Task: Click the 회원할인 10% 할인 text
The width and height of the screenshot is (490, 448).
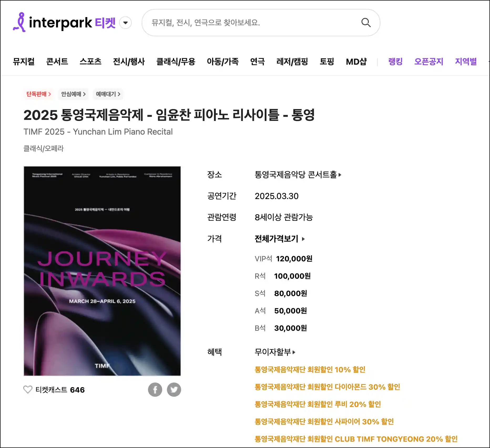Action: coord(310,370)
